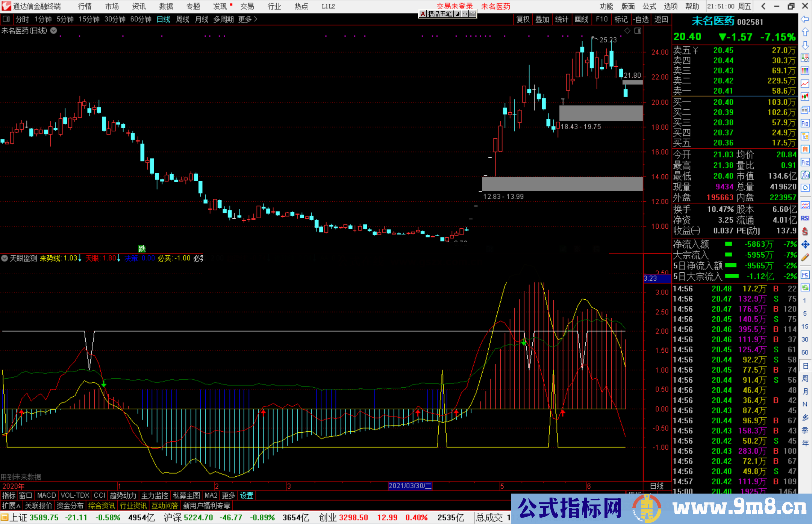The image size is (812, 524).
Task: Toggle 复权 price adjustment mode
Action: (x=523, y=20)
